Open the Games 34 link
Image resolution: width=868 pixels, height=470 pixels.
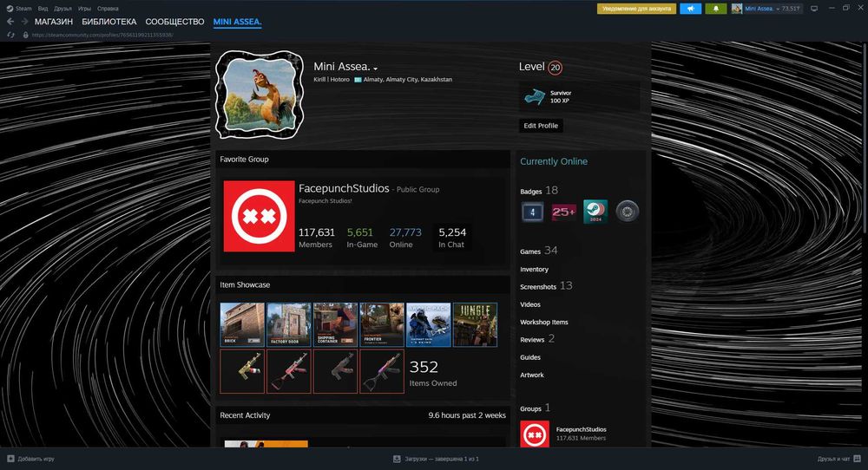(539, 251)
